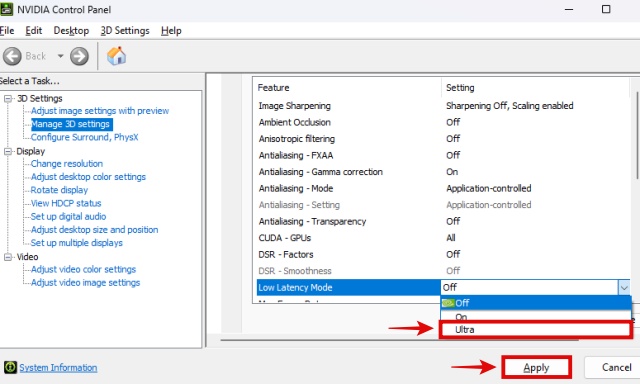640x384 pixels.
Task: Open System Information link
Action: click(x=58, y=368)
